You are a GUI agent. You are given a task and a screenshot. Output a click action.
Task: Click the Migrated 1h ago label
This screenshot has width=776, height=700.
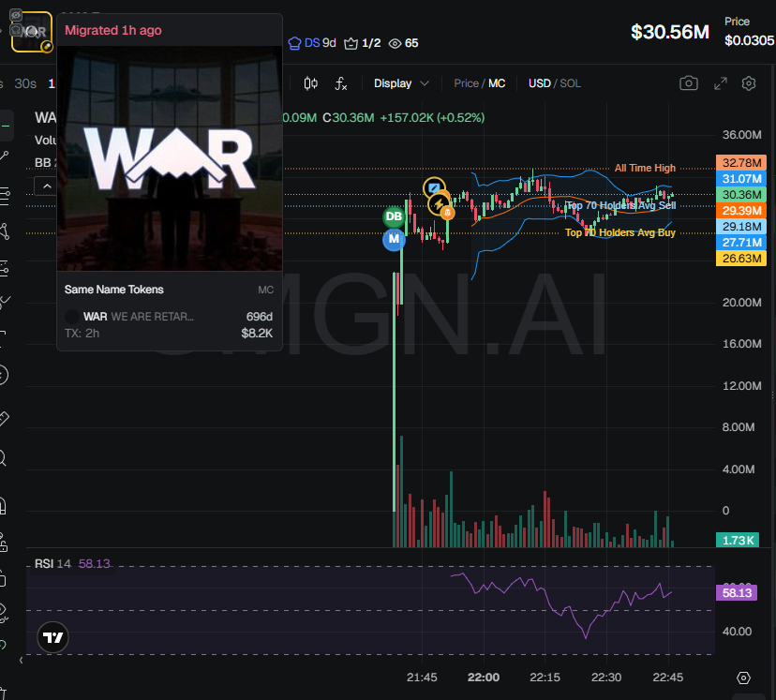113,30
